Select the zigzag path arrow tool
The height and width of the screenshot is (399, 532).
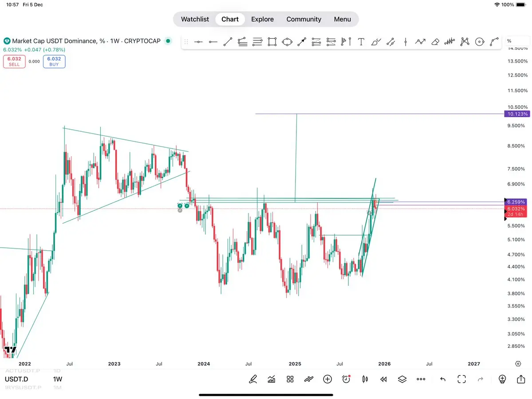pos(420,42)
